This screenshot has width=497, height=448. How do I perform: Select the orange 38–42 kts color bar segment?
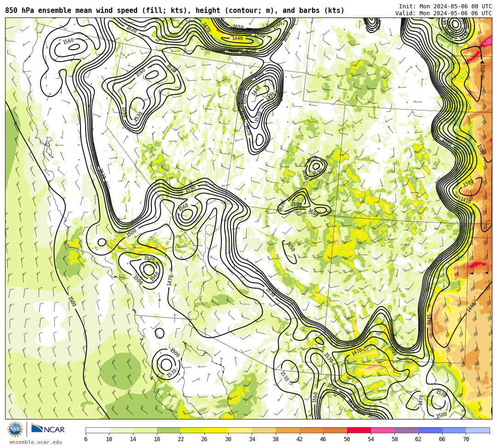coord(288,430)
